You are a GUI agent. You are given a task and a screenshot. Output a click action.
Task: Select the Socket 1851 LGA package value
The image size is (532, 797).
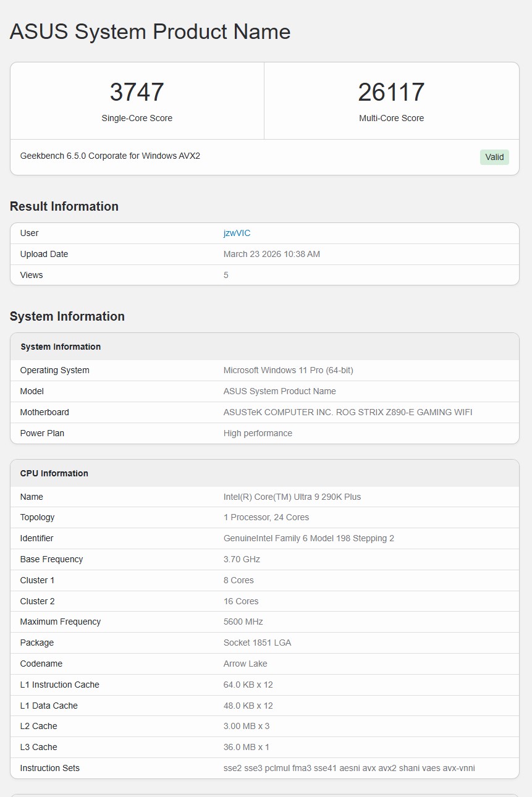click(x=258, y=643)
